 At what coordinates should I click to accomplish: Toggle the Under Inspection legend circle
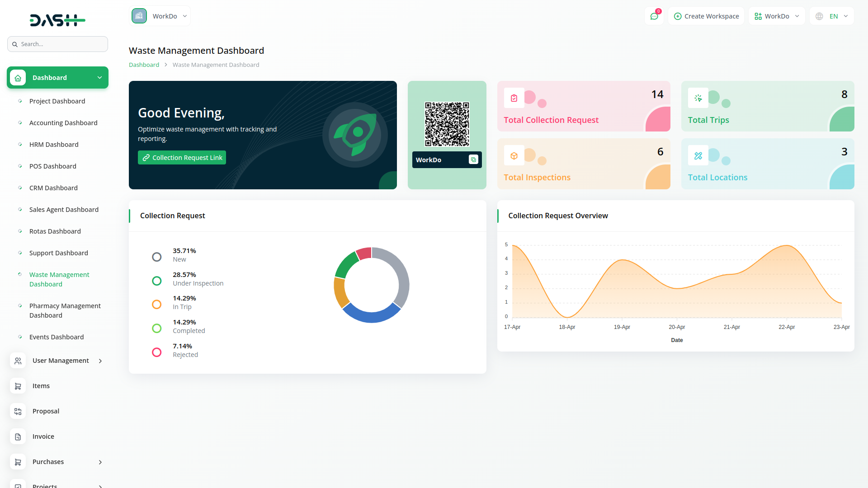tap(156, 281)
